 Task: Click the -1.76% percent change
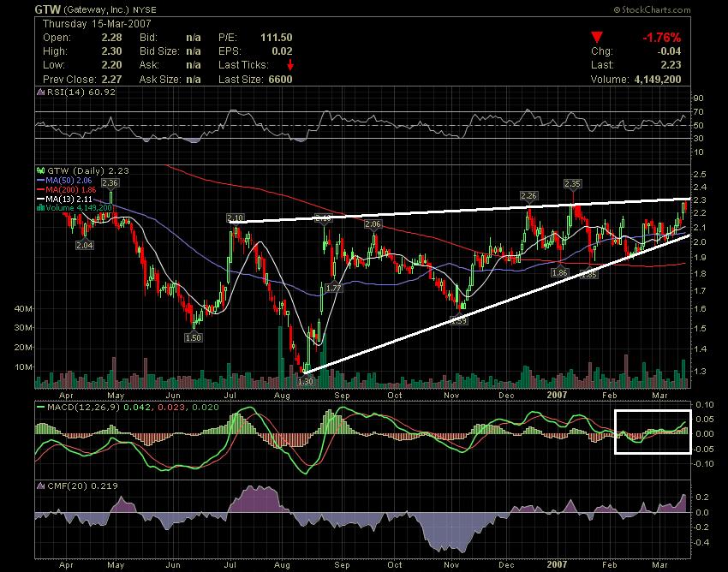click(661, 38)
